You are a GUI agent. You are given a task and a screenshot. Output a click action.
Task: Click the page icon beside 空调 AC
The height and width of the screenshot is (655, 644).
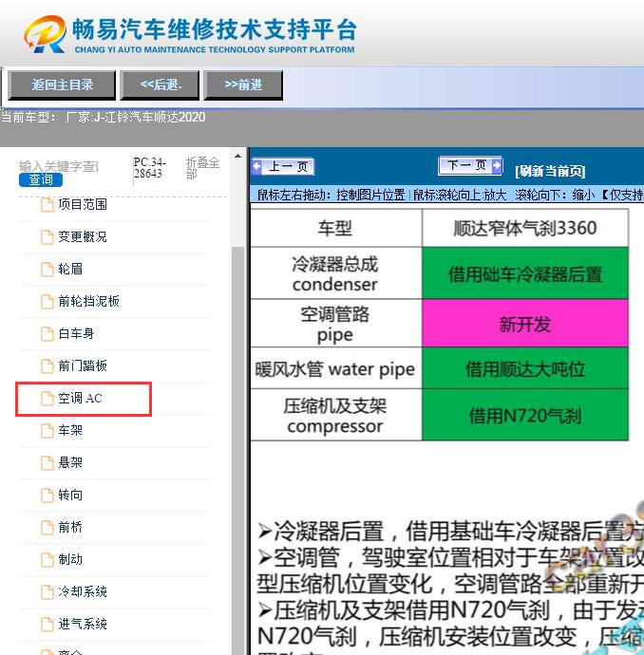pyautogui.click(x=47, y=399)
